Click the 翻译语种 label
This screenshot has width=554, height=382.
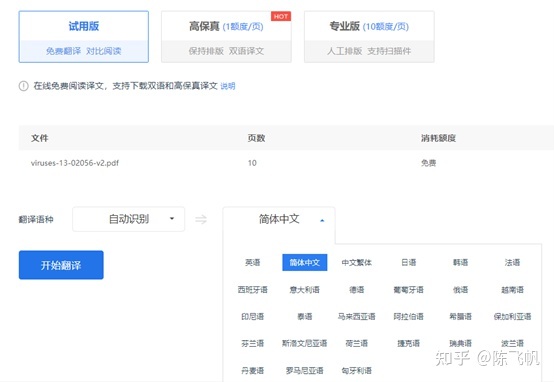pos(36,219)
